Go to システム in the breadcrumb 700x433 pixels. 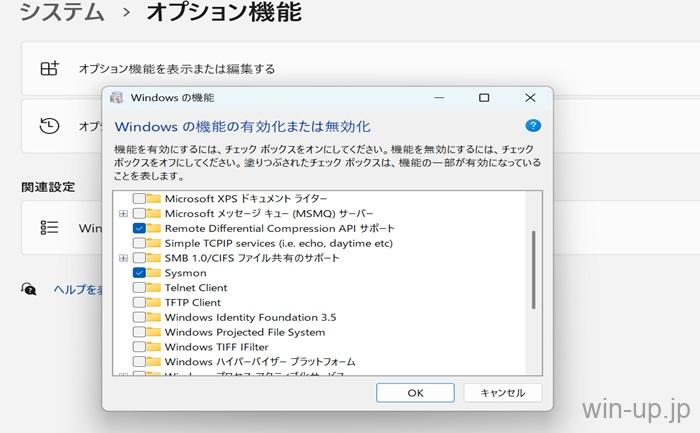(x=62, y=13)
